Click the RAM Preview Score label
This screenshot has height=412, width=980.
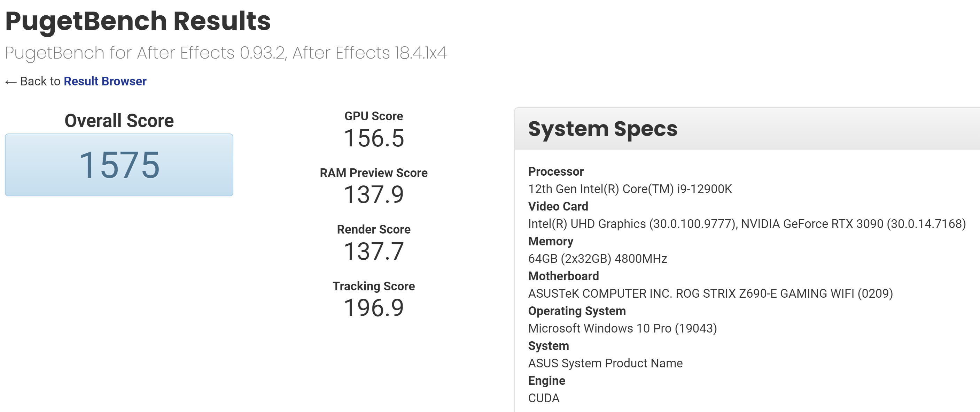tap(374, 173)
